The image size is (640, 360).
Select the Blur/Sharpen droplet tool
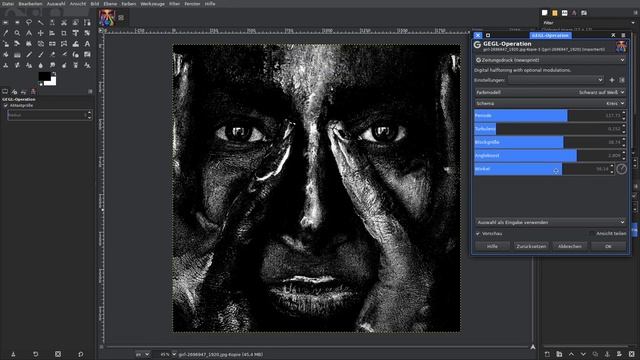pos(40,65)
